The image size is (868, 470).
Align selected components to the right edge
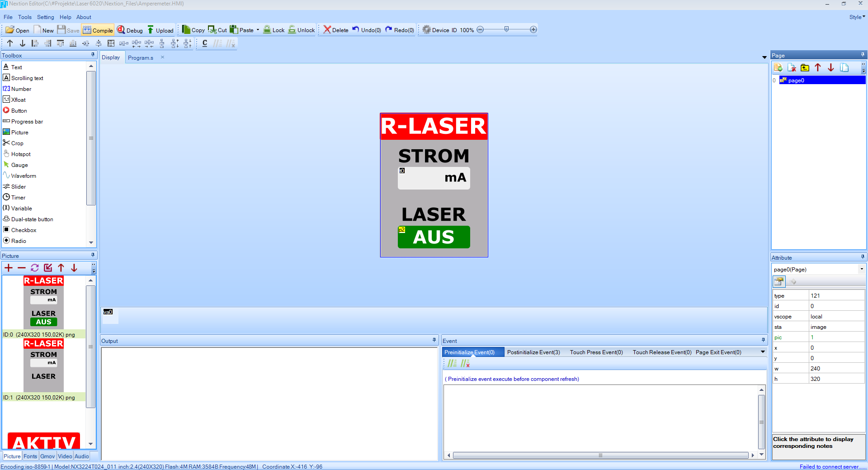pos(47,43)
